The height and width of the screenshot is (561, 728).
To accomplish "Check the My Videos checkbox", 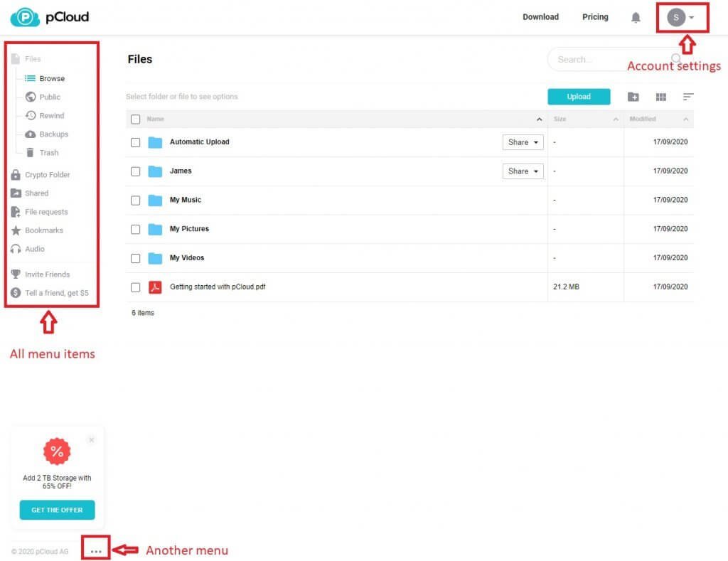I will [136, 258].
